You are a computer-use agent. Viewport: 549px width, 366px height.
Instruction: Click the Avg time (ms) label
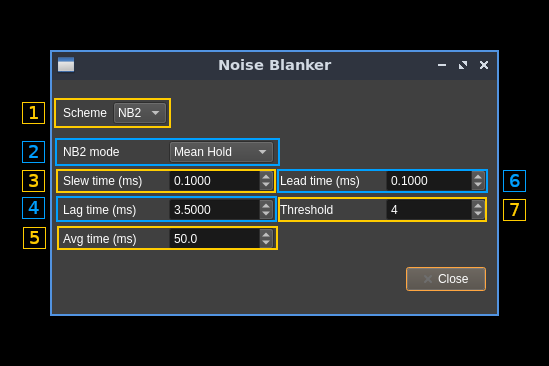[100, 239]
